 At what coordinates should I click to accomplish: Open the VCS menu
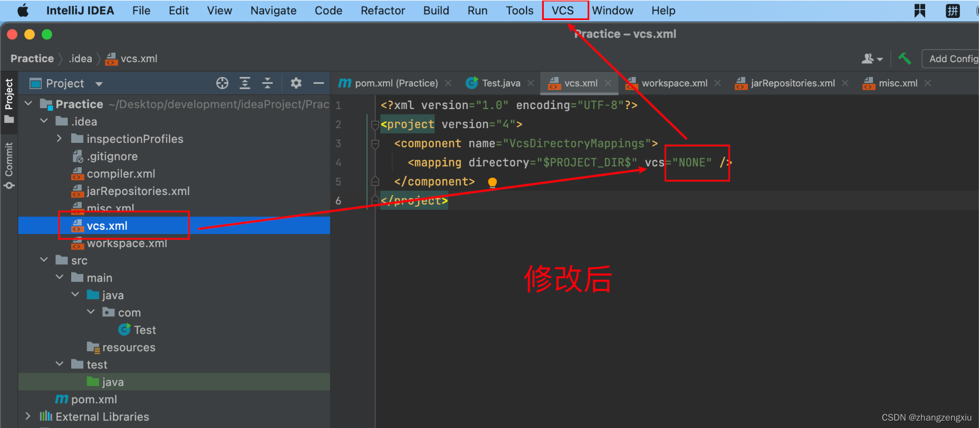[x=563, y=11]
